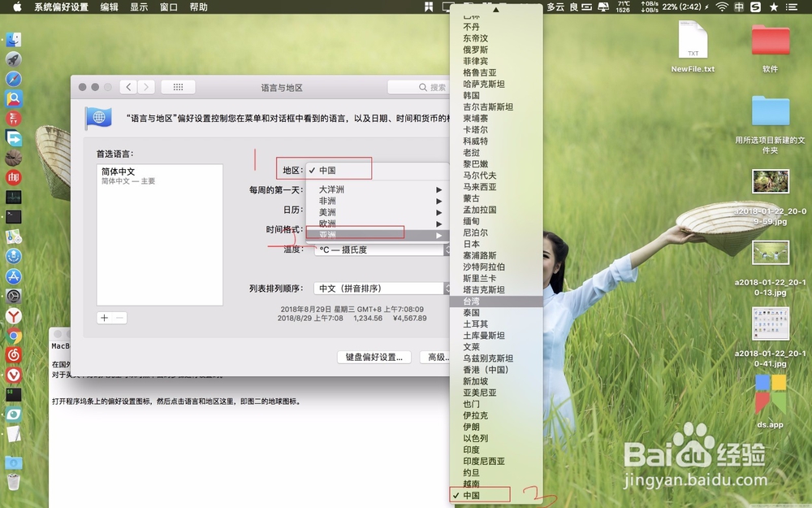
Task: Click the Wi-Fi icon in the menu bar
Action: [x=722, y=7]
